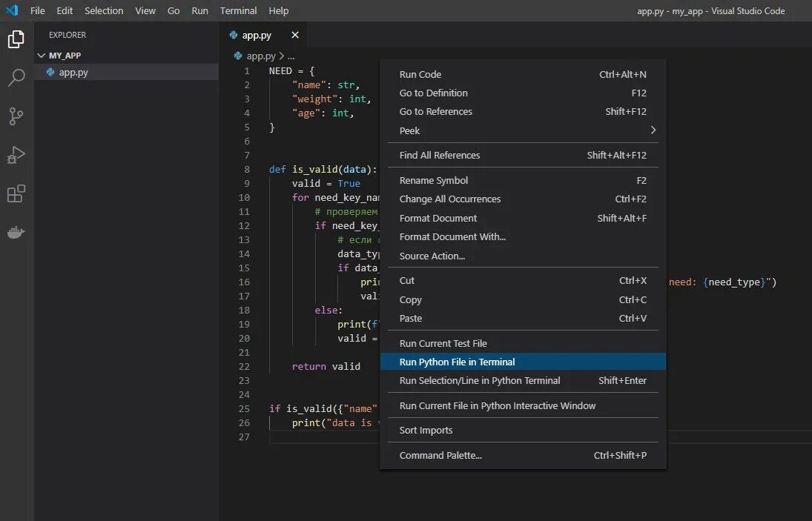Expand the Peek submenu arrow

pyautogui.click(x=653, y=130)
